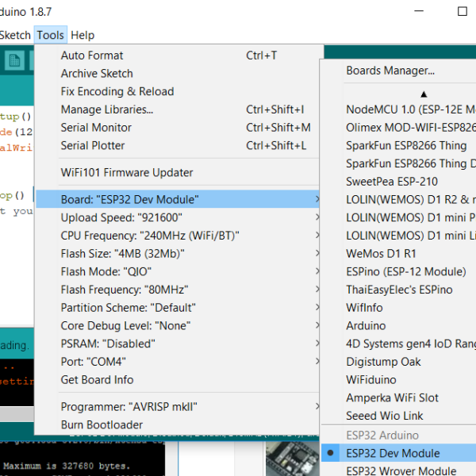The width and height of the screenshot is (476, 476).
Task: Select Digistump Oak board
Action: pyautogui.click(x=398, y=362)
